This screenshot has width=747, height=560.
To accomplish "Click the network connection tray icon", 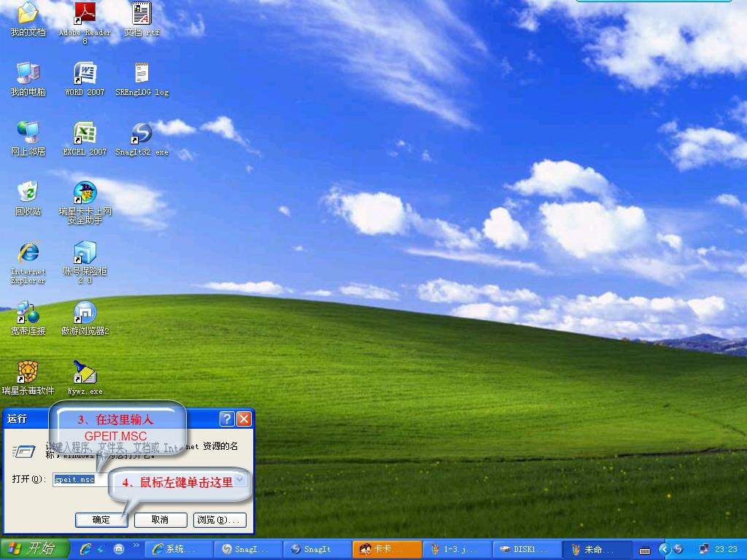I will 704,549.
